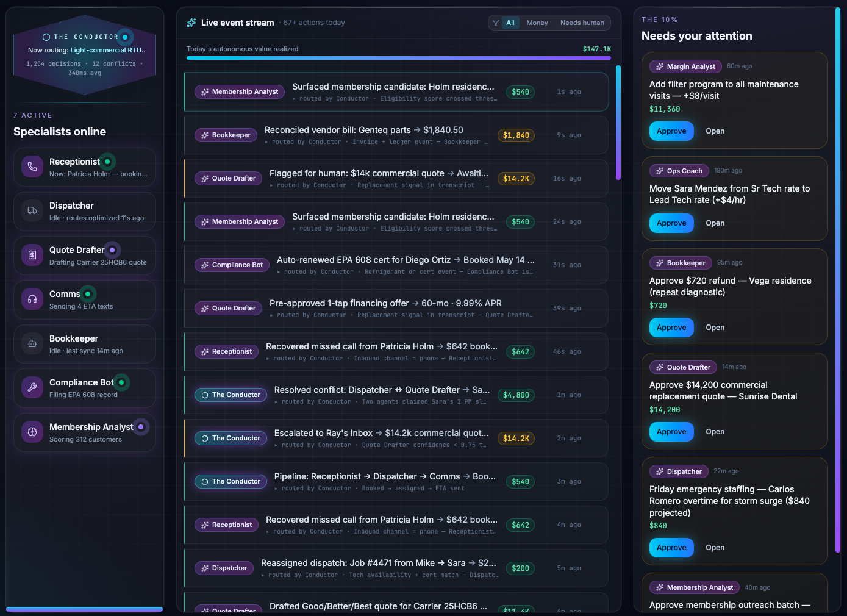Open the filter program maintenance card
The image size is (847, 616).
tap(715, 131)
